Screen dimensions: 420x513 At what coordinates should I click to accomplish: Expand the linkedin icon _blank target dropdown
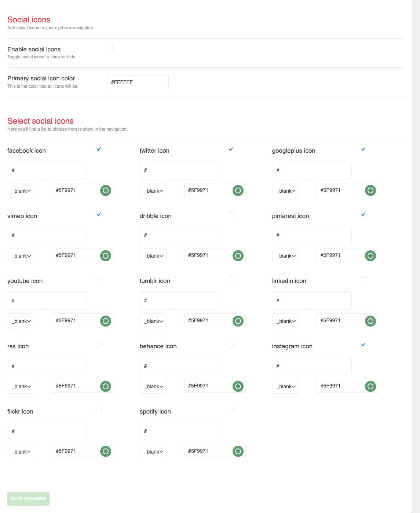pos(286,321)
